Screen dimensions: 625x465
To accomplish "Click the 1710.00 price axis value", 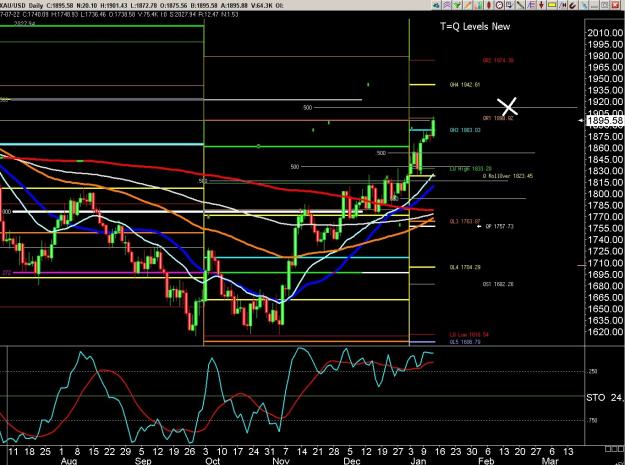I will (605, 263).
